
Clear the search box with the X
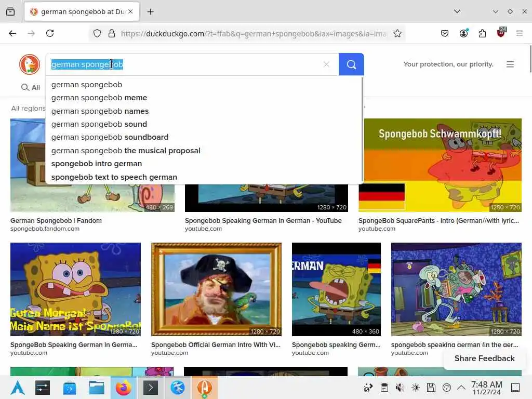pos(326,64)
